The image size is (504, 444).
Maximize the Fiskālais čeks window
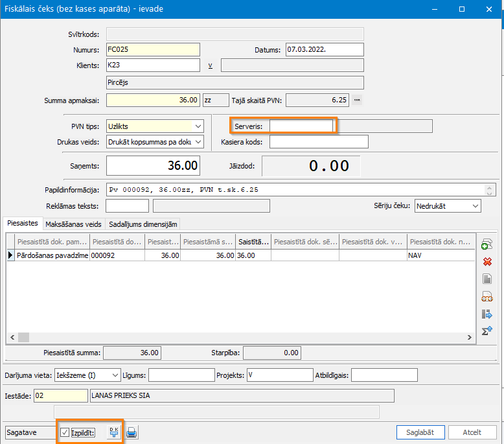(462, 9)
